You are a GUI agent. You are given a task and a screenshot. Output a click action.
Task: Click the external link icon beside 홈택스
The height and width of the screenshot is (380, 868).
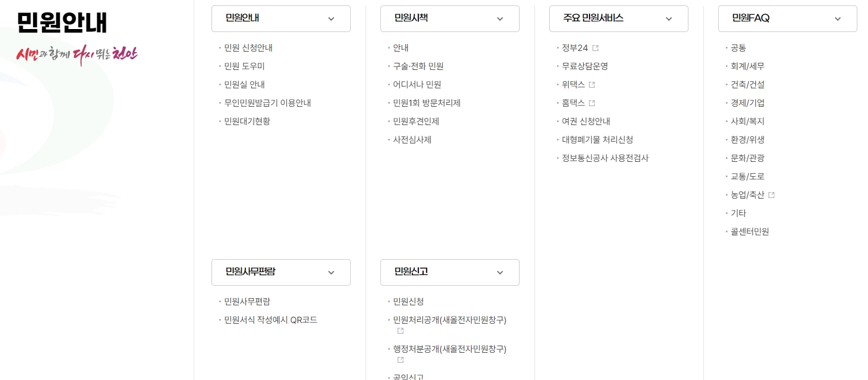591,103
